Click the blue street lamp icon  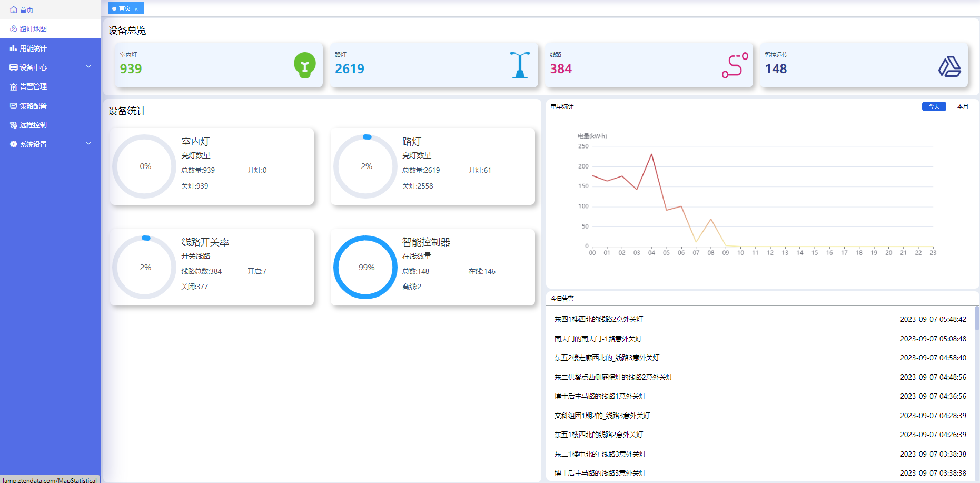[520, 65]
